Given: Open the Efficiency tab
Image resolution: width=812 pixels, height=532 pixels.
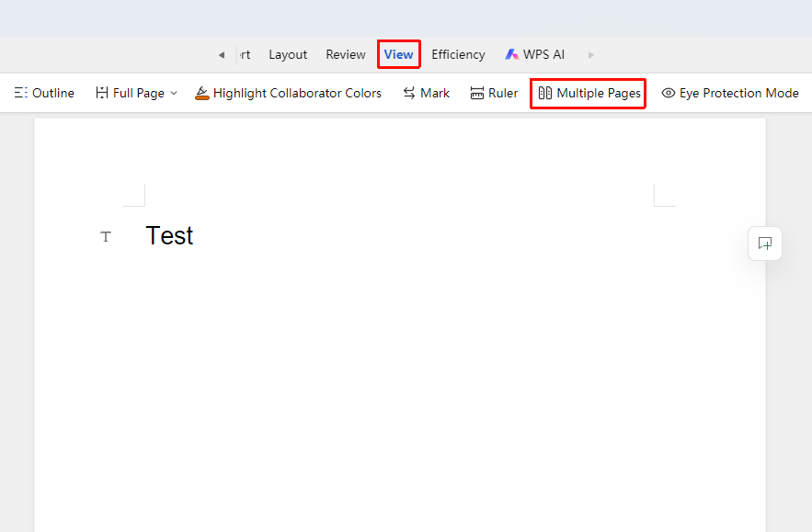Looking at the screenshot, I should coord(458,54).
